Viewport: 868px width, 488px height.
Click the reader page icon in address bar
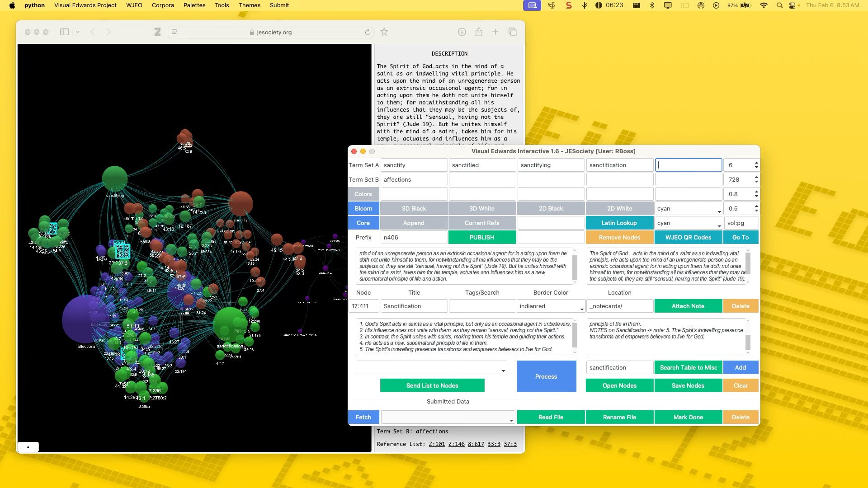point(174,32)
